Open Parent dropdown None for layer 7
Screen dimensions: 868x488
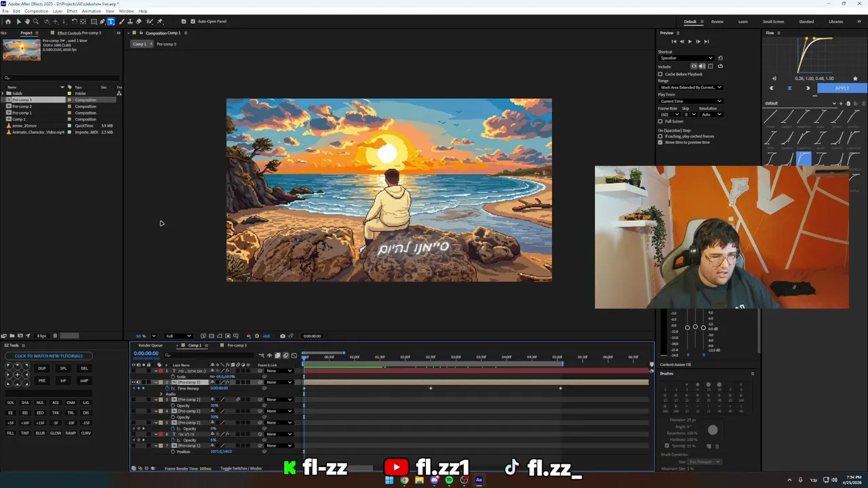(279, 446)
